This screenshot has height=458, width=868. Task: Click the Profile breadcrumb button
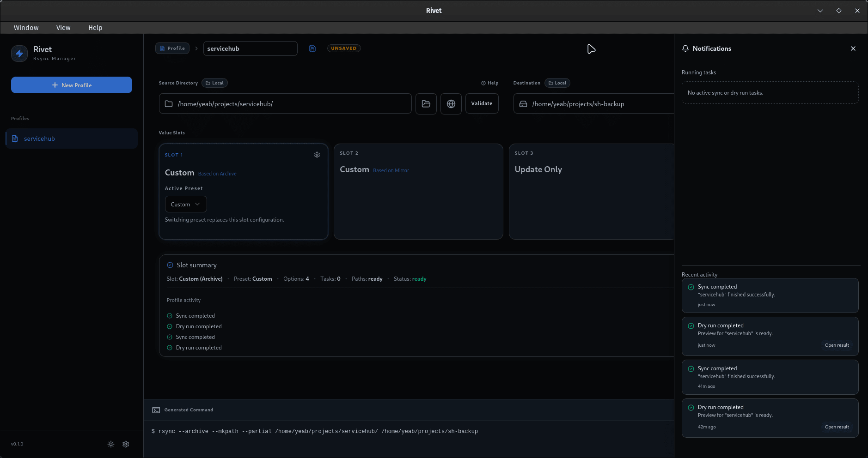[x=172, y=48]
